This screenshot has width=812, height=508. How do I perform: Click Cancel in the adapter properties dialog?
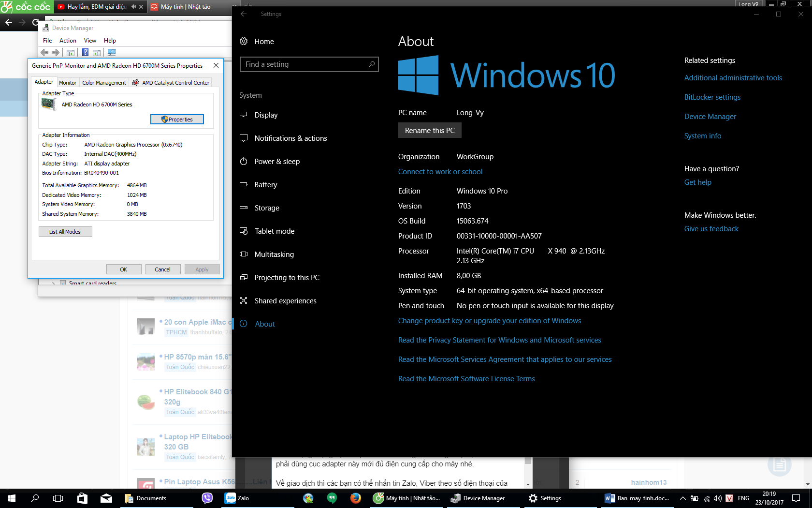tap(163, 269)
